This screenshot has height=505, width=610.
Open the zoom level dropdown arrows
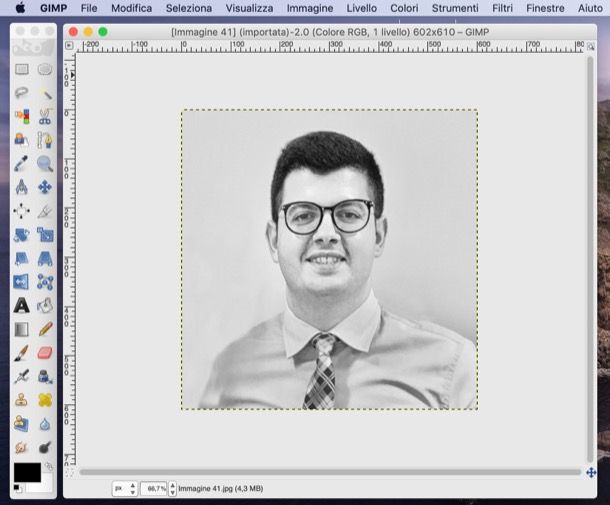[173, 489]
